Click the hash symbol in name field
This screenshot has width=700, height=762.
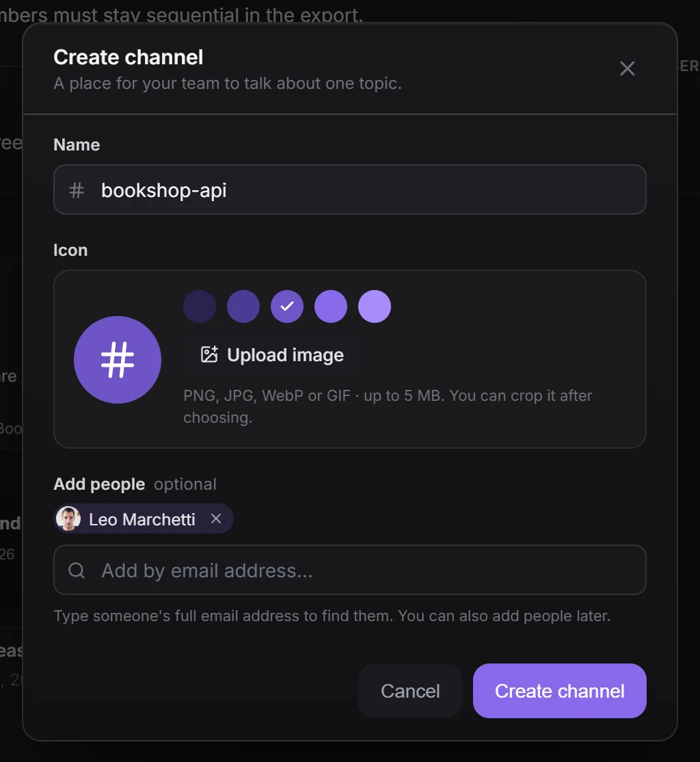[x=77, y=190]
